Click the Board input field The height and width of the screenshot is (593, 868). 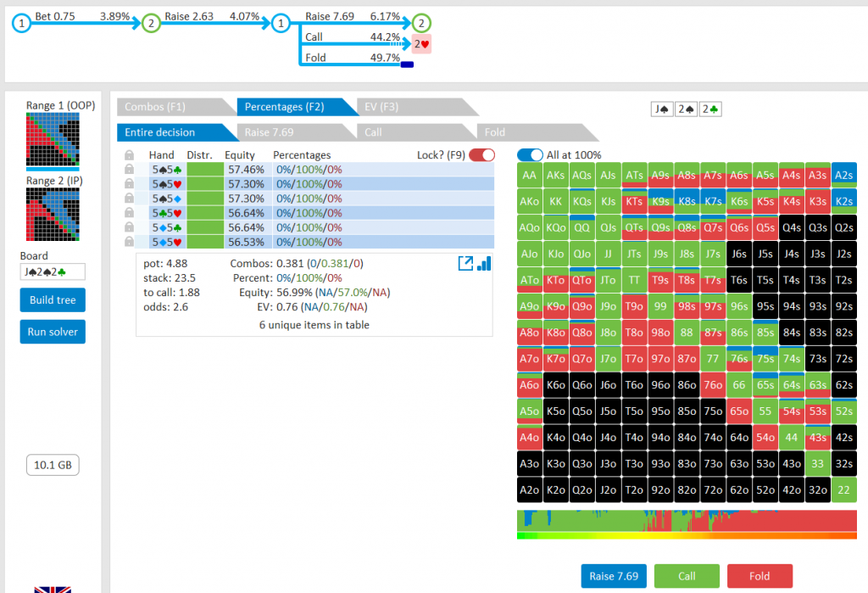point(53,272)
